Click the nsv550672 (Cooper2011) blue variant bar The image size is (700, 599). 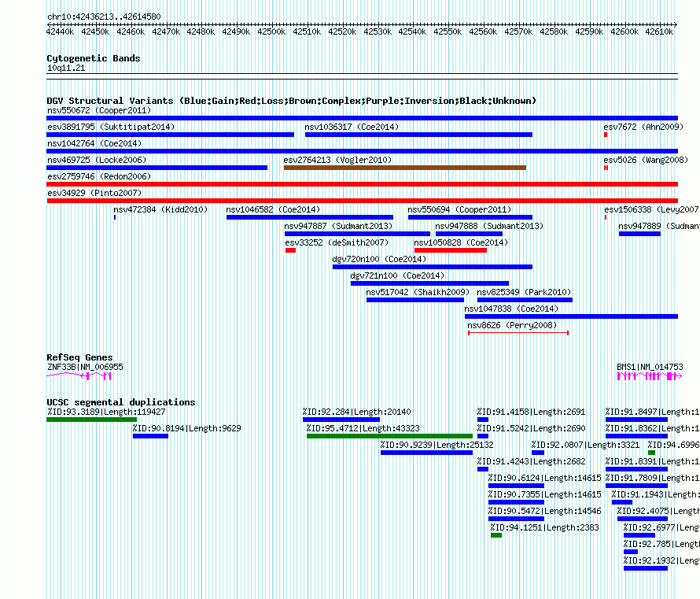tap(362, 118)
